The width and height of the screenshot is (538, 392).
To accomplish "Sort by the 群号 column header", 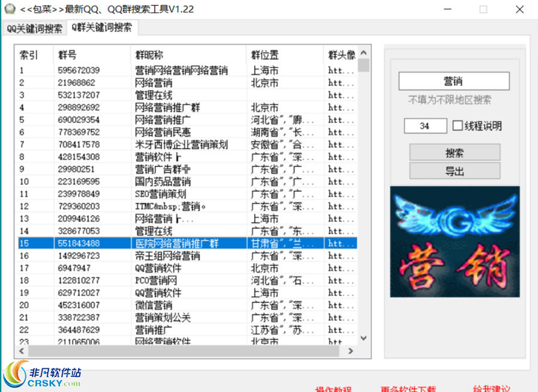I will 91,55.
